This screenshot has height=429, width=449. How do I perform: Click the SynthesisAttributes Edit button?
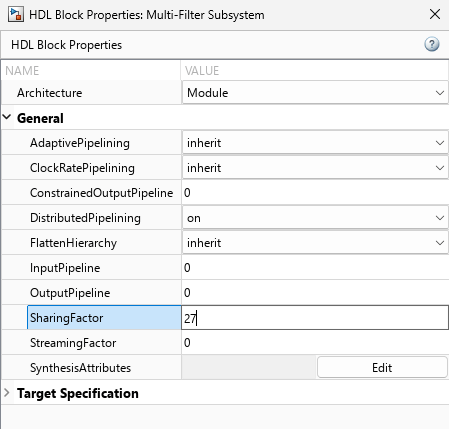[382, 368]
